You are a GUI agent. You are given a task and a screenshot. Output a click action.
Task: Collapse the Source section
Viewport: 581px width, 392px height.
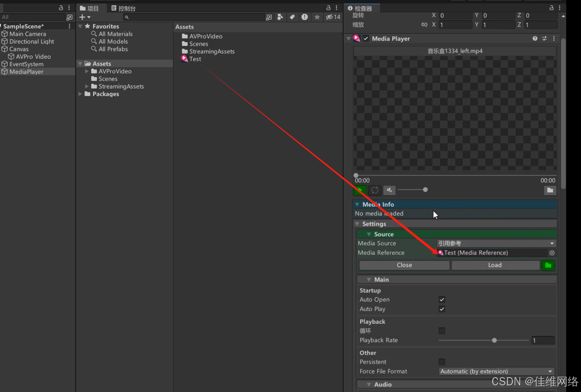(x=369, y=234)
